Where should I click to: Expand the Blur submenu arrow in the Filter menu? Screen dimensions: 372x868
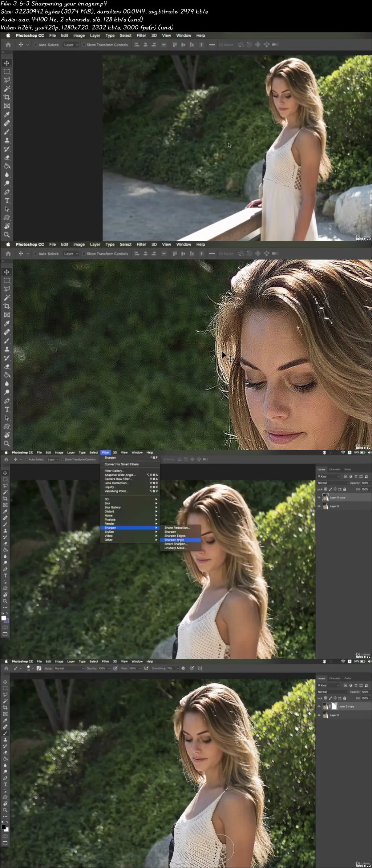click(x=156, y=503)
